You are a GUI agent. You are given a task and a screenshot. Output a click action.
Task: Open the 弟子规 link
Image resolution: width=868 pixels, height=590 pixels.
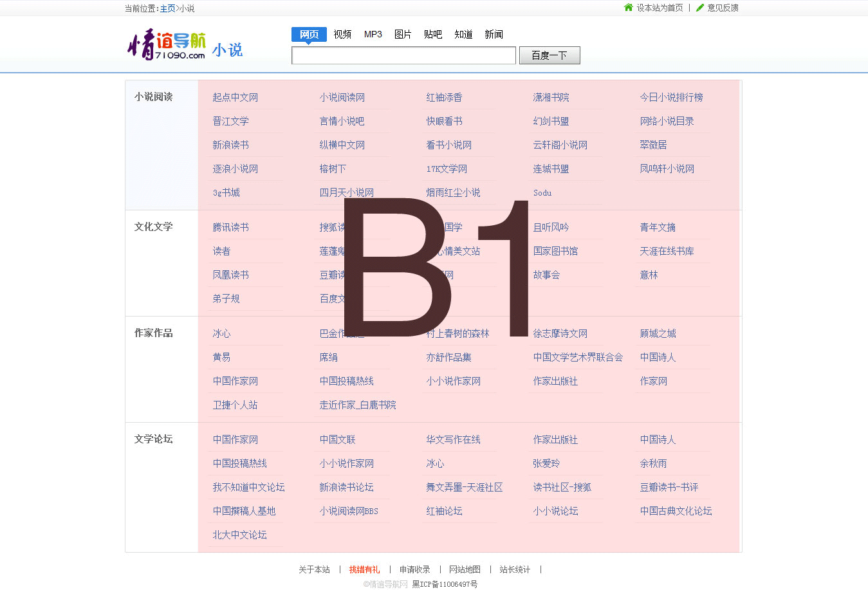226,299
